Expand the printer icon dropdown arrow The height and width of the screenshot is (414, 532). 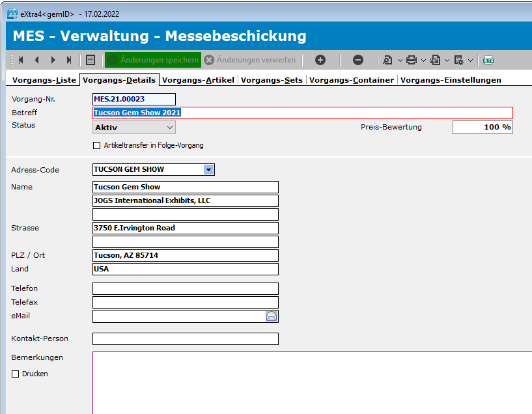coord(423,59)
